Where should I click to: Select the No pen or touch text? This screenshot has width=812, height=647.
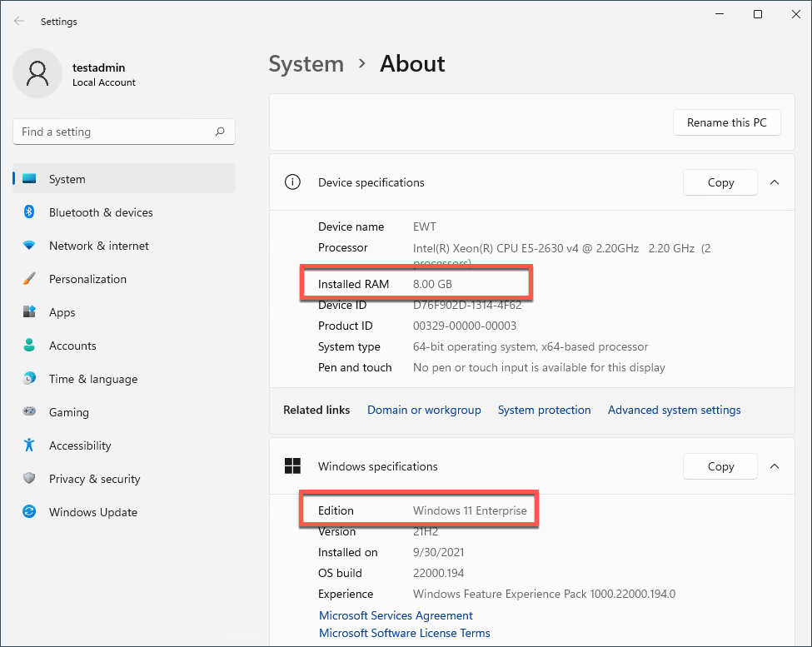[x=539, y=367]
